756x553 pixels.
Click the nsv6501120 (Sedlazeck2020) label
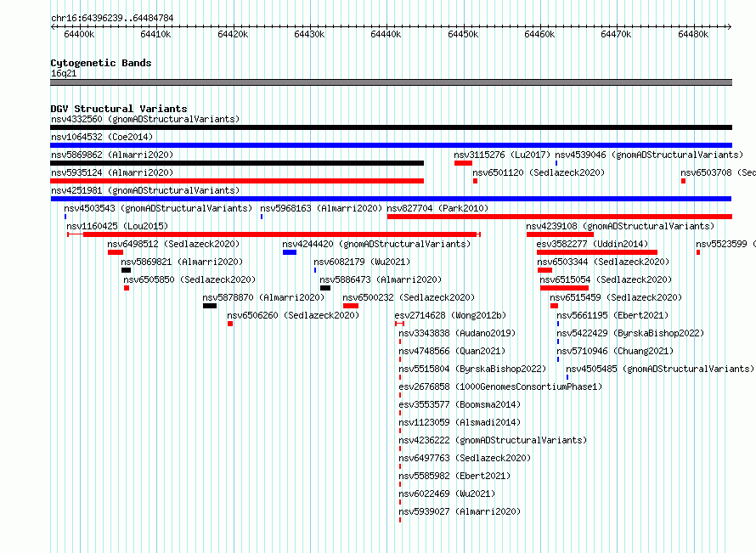[539, 172]
